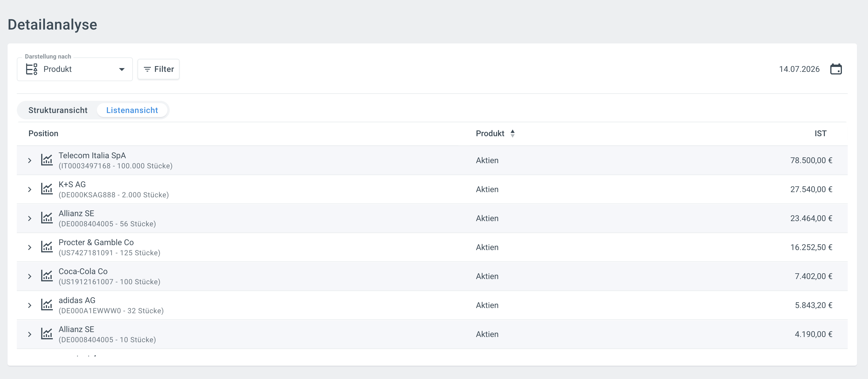Expand the Coca-Cola Co row chevron

(30, 276)
